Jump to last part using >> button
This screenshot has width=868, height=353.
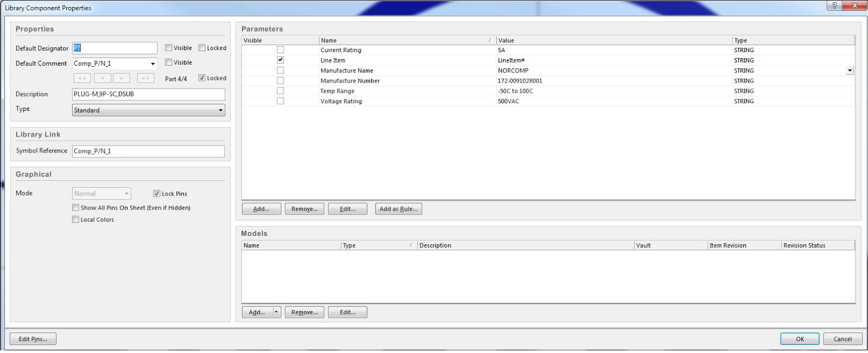click(x=145, y=78)
